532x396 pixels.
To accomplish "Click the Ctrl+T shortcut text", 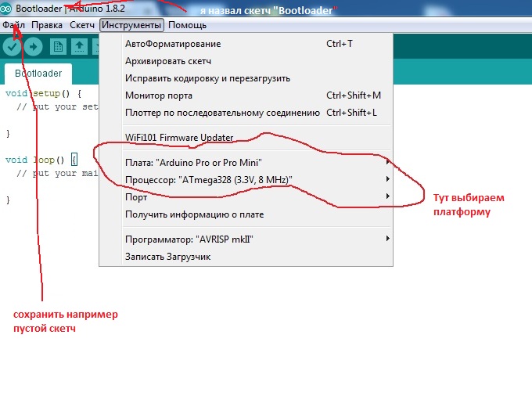I will (340, 44).
